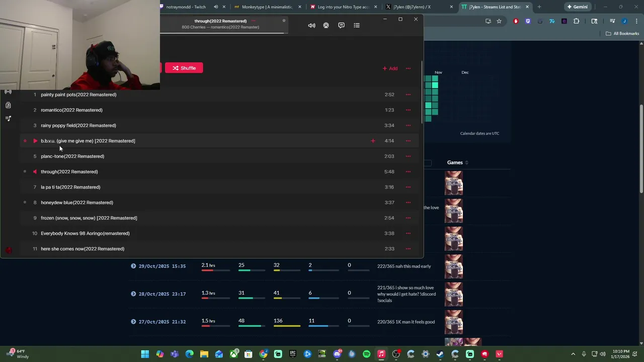Toggle mute speaker icon on through track
The image size is (644, 362).
[35, 171]
